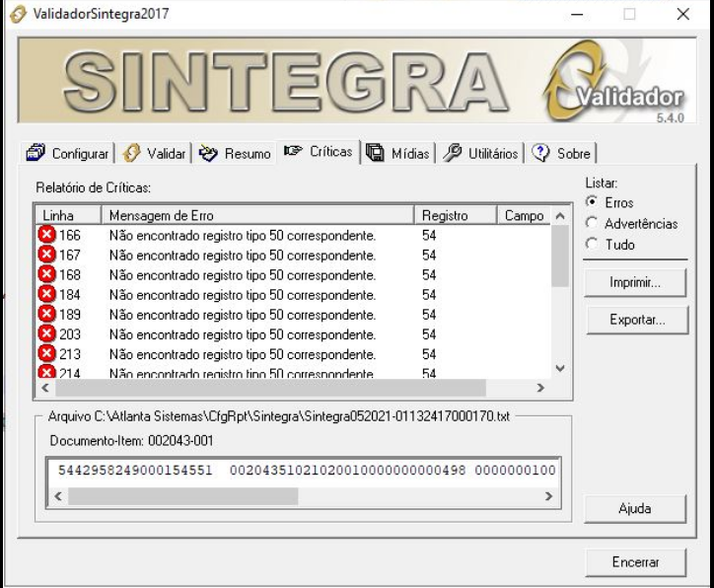Click the Registro column header

[x=456, y=215]
